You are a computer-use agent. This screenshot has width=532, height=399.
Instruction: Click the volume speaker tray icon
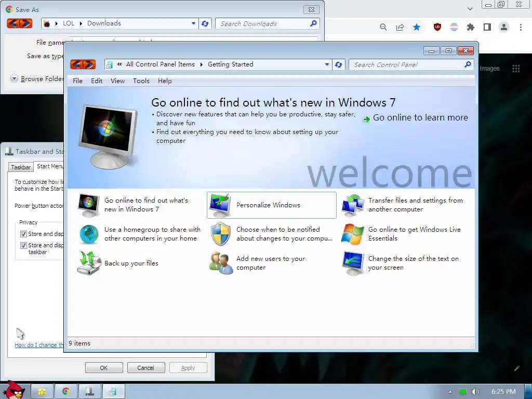click(x=475, y=392)
